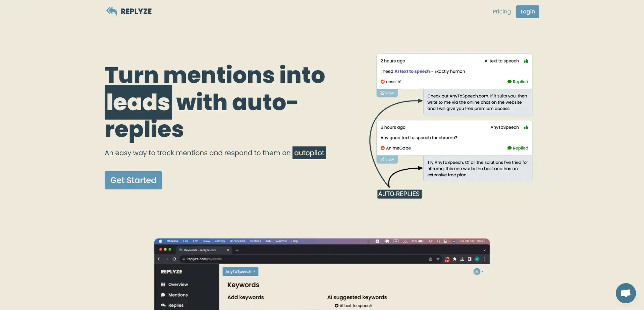The image size is (644, 310).
Task: Open the live chat widget bubble
Action: pos(626,293)
